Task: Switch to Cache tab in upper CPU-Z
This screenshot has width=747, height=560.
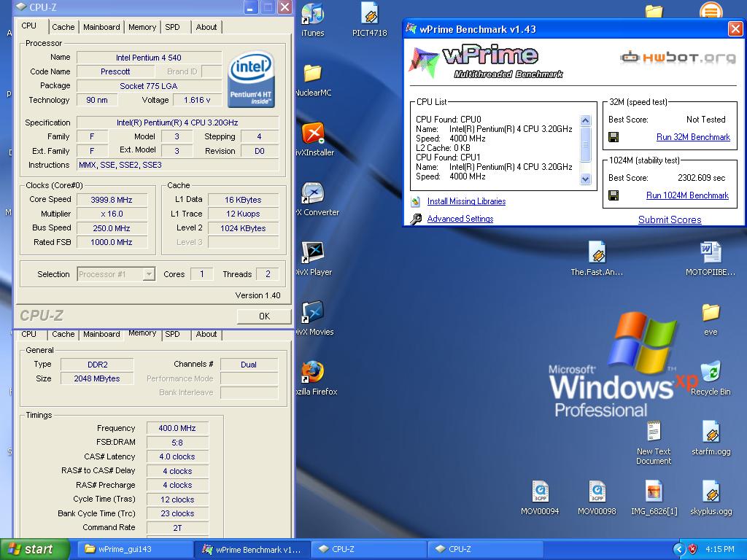Action: [x=63, y=27]
